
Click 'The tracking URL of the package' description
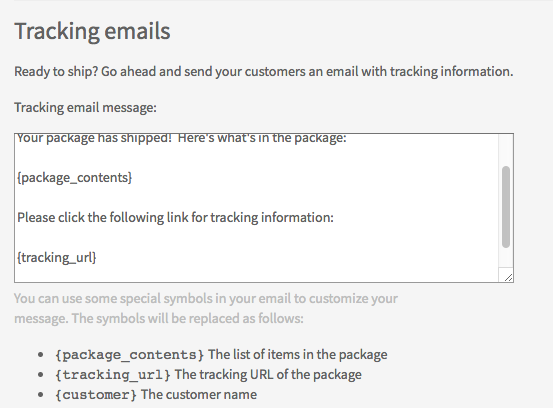pyautogui.click(x=268, y=374)
